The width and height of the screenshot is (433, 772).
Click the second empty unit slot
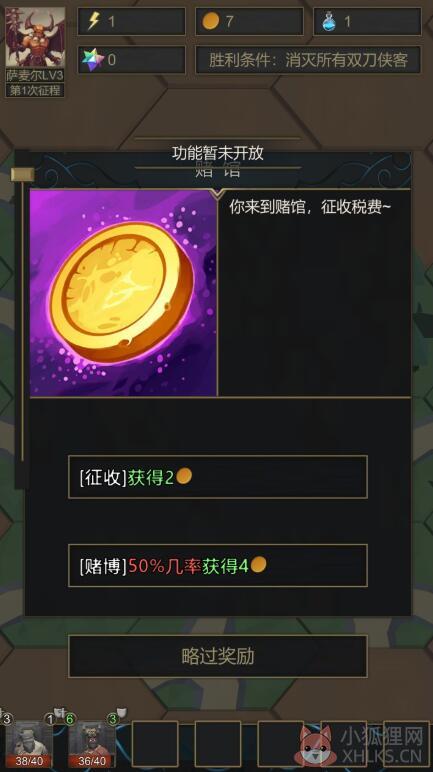218,744
